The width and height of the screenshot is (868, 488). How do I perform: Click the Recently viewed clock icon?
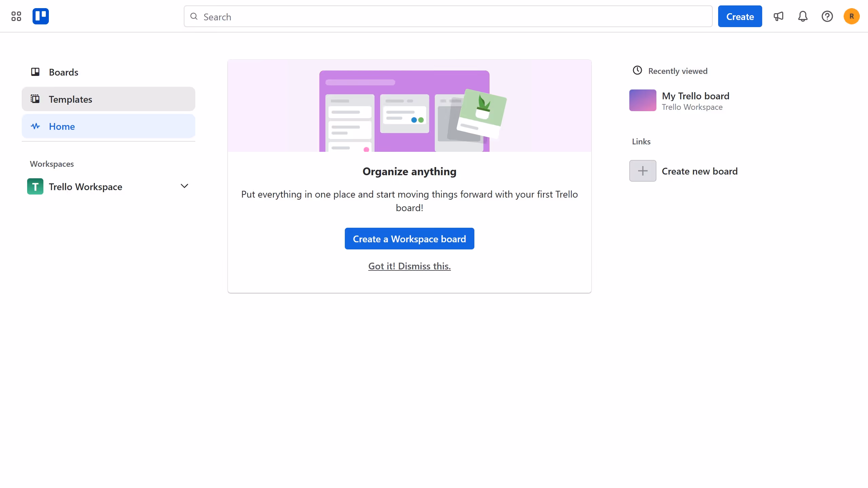point(637,70)
